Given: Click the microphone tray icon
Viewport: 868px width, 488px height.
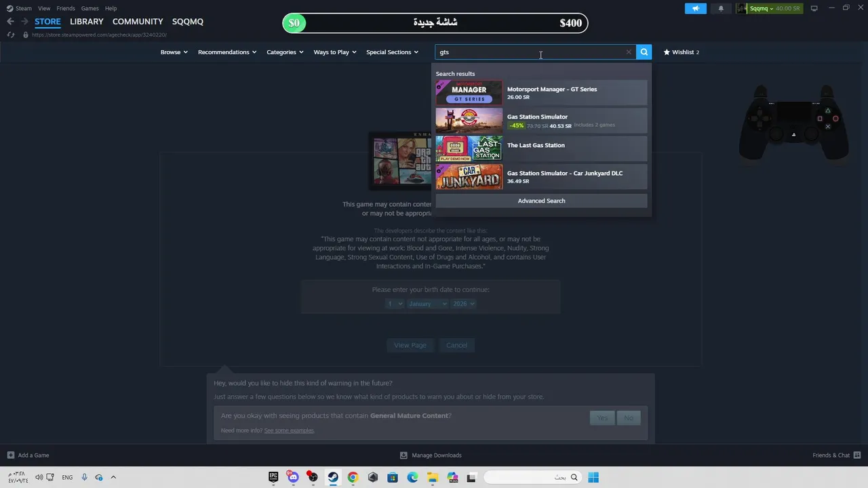Looking at the screenshot, I should pos(84,477).
